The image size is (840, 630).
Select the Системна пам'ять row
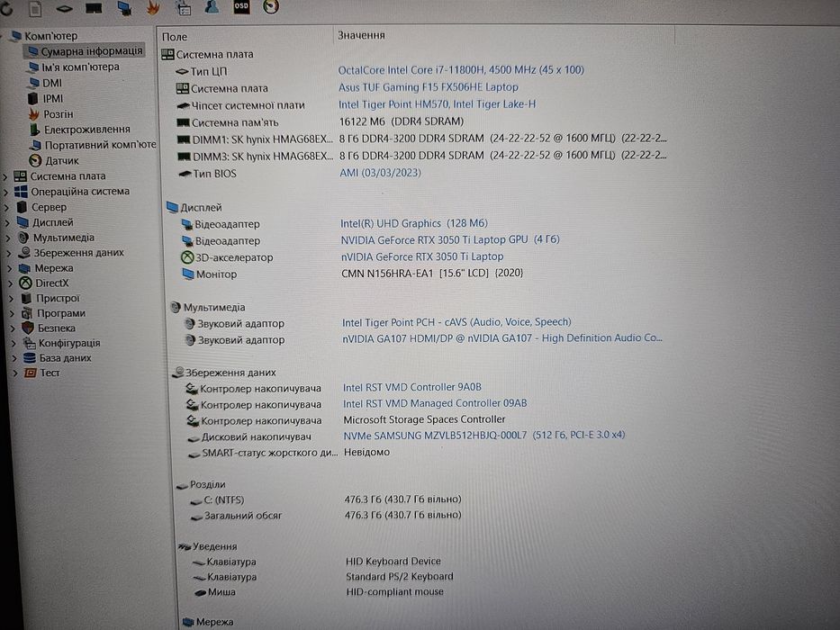pos(320,122)
